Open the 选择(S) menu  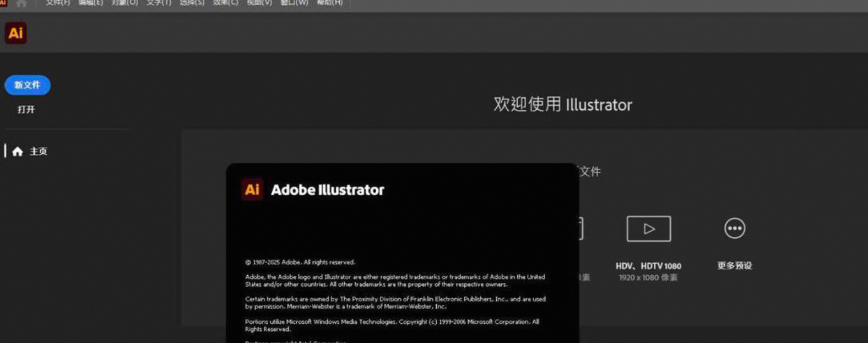pos(192,3)
